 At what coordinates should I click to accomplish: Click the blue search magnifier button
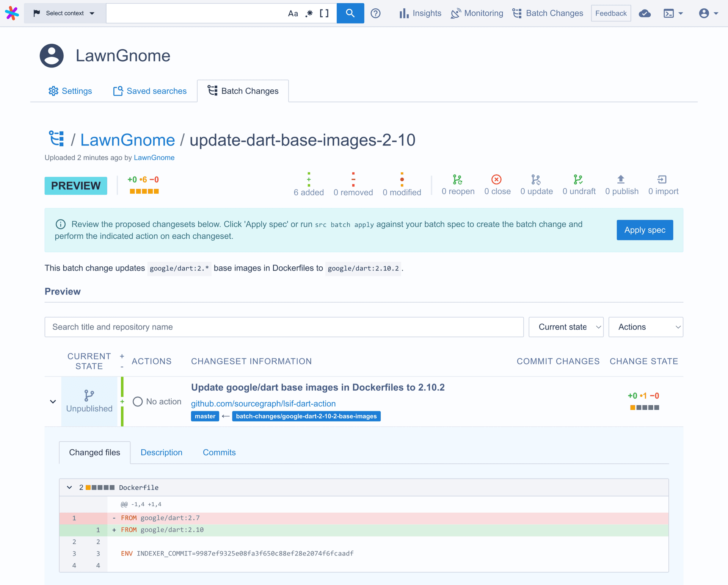pos(350,13)
